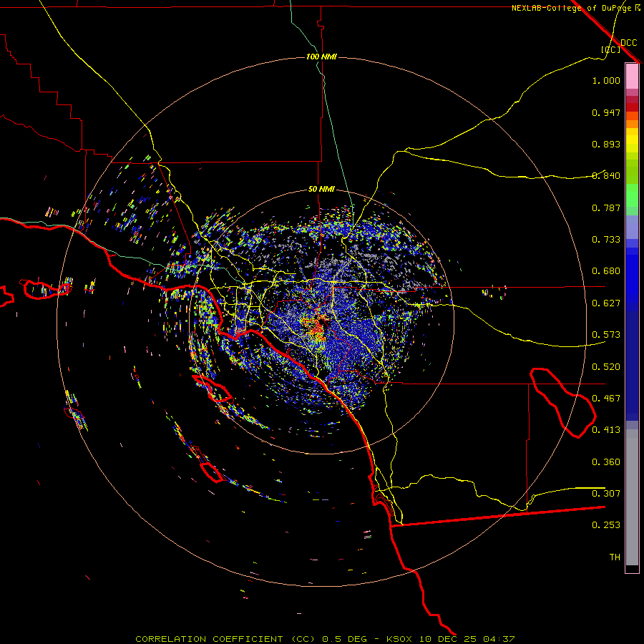Click the 0.520 scale value

pyautogui.click(x=606, y=367)
